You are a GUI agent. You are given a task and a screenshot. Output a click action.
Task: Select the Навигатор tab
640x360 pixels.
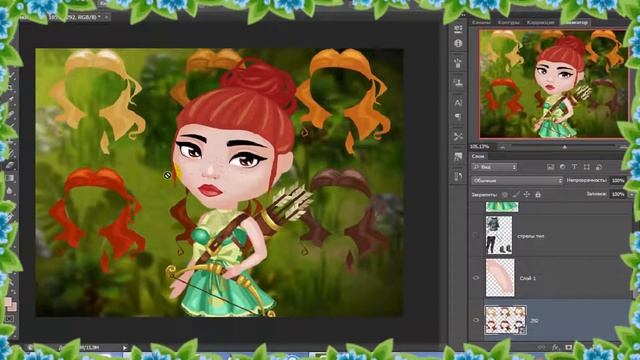[x=575, y=22]
